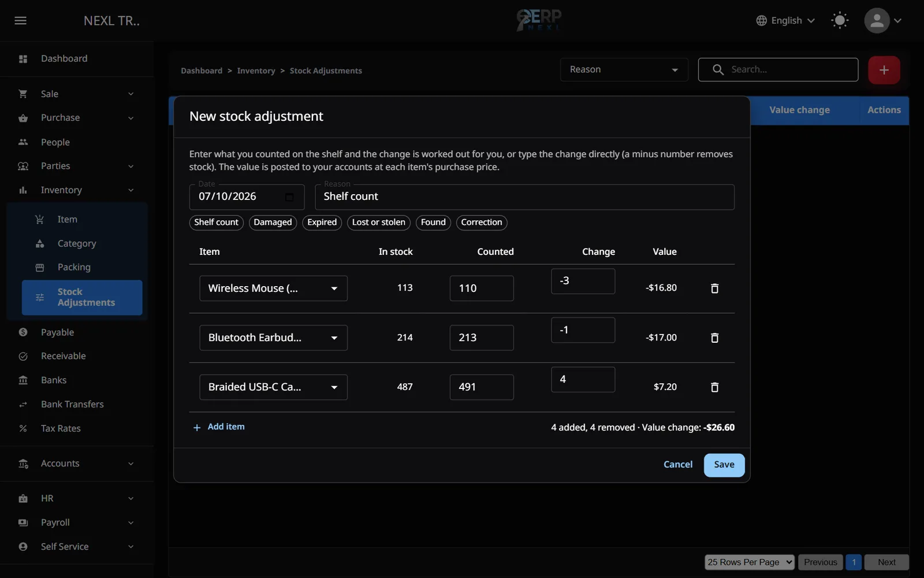Cancel the new stock adjustment
This screenshot has height=578, width=924.
[x=678, y=465]
